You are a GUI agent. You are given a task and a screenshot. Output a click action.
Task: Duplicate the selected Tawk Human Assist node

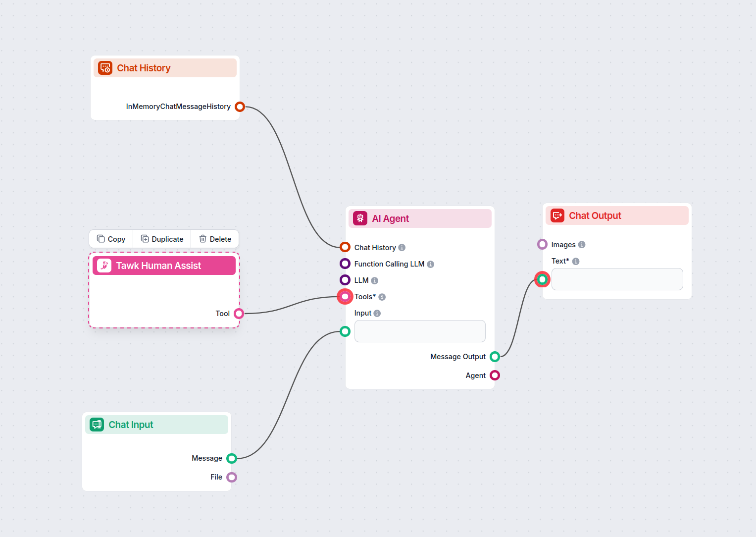[162, 239]
